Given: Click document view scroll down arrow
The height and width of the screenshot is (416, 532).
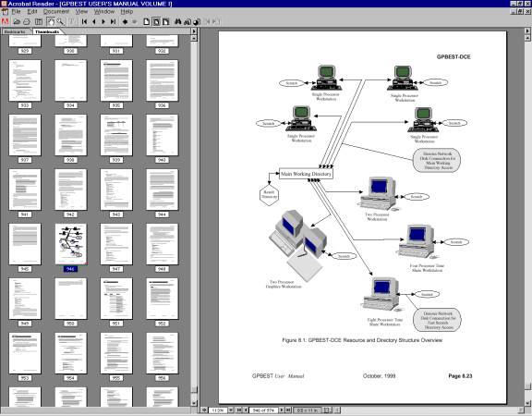Looking at the screenshot, I should click(x=527, y=403).
